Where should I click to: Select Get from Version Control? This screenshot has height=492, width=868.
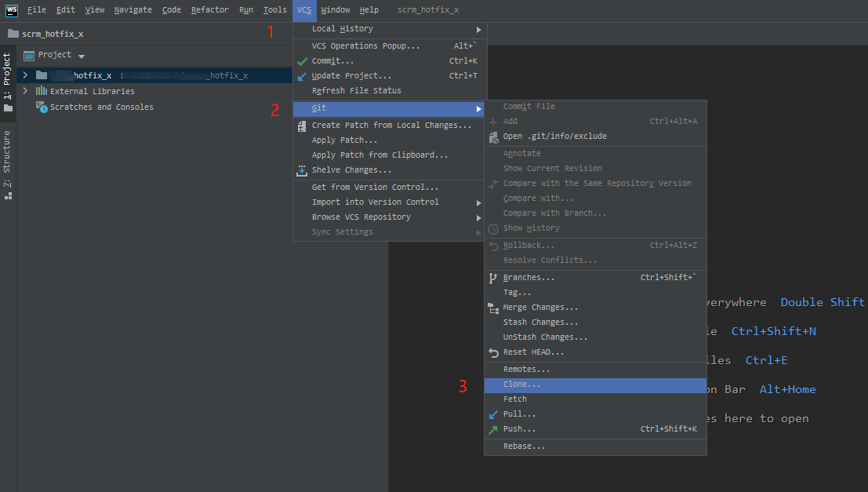[x=390, y=188]
